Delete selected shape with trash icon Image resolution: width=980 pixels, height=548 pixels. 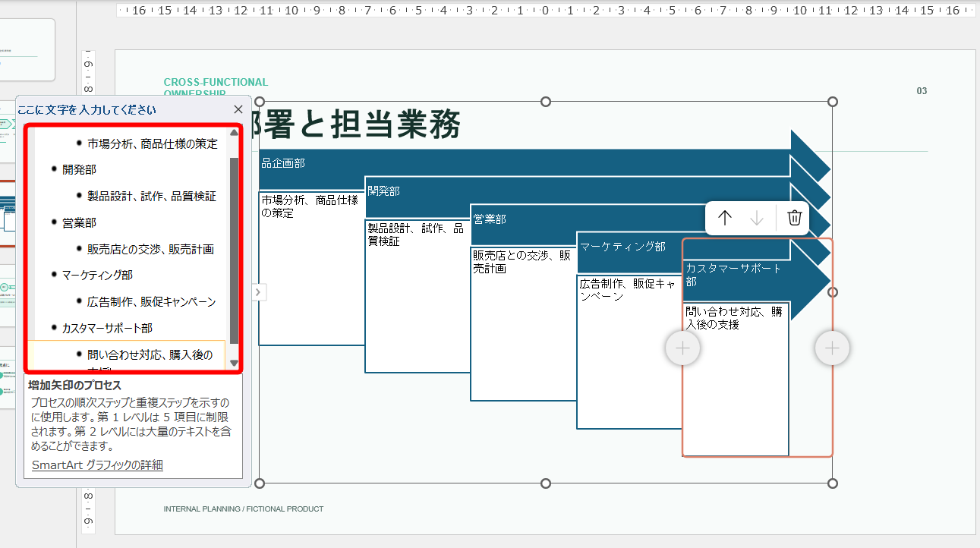[795, 219]
